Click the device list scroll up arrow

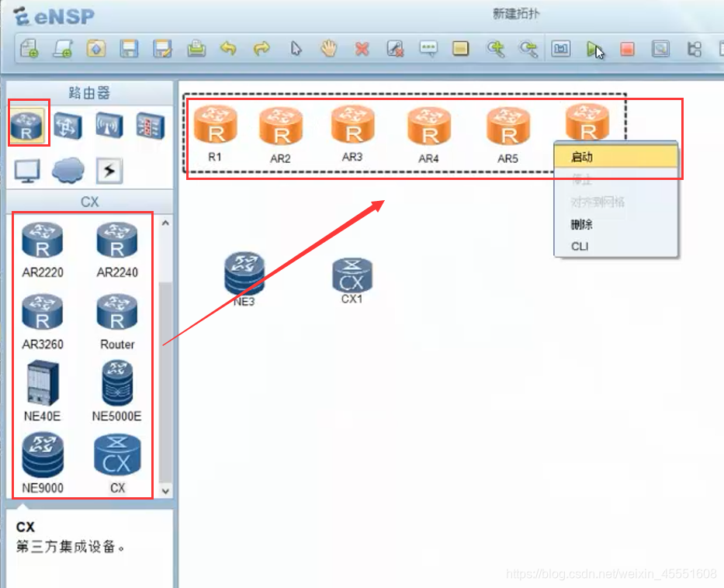tap(165, 223)
